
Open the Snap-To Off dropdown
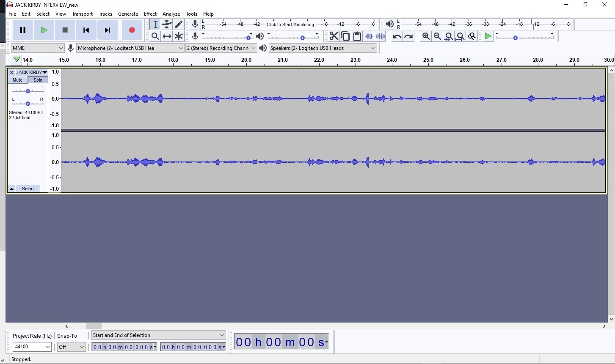tap(72, 347)
